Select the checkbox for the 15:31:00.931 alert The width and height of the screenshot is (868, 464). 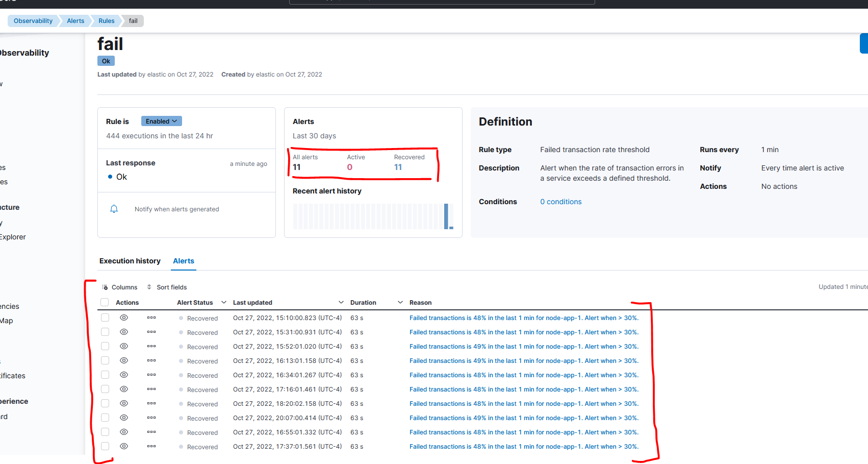pyautogui.click(x=105, y=332)
